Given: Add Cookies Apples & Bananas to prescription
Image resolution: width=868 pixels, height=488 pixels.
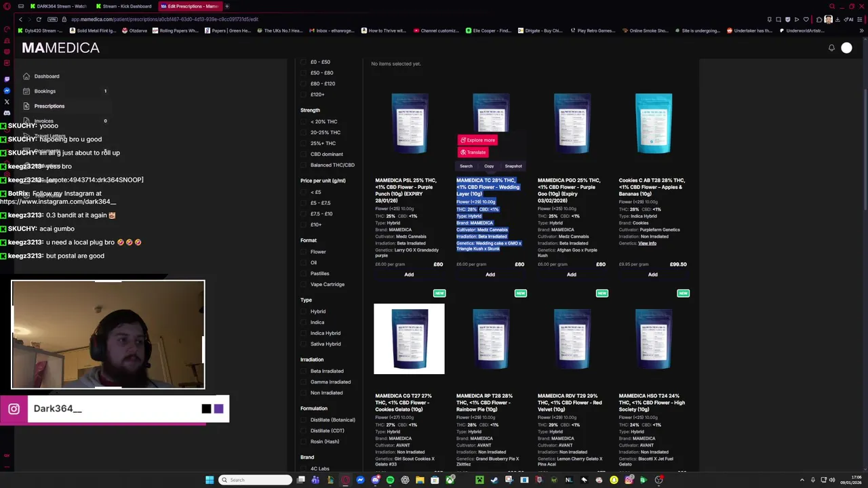Looking at the screenshot, I should [x=652, y=274].
